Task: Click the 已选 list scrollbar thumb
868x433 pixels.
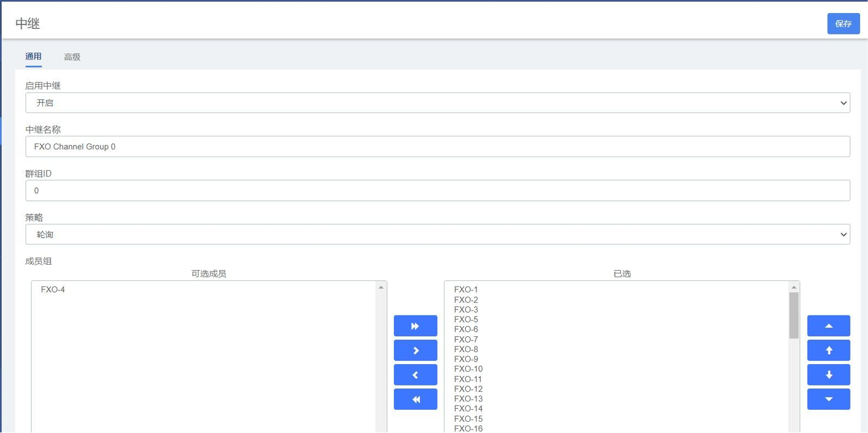Action: [x=794, y=315]
